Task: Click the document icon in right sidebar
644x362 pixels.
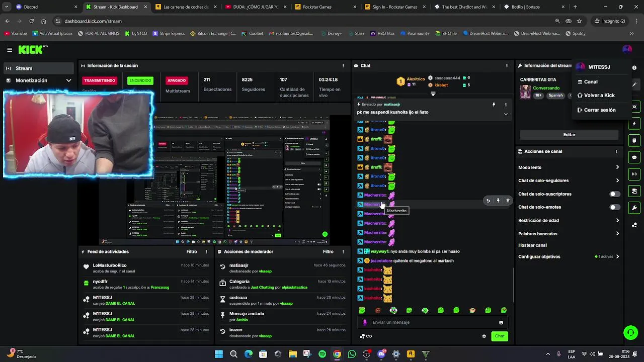Action: pyautogui.click(x=634, y=140)
